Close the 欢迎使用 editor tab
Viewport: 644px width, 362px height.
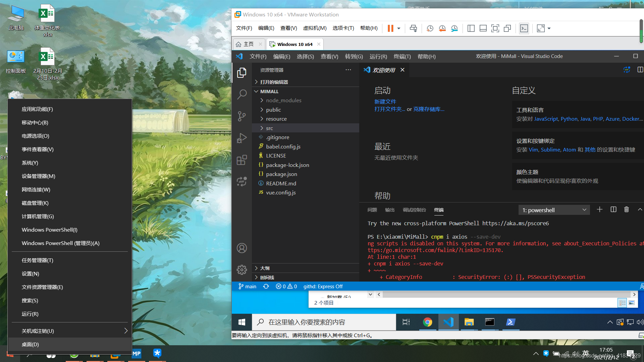click(x=402, y=70)
